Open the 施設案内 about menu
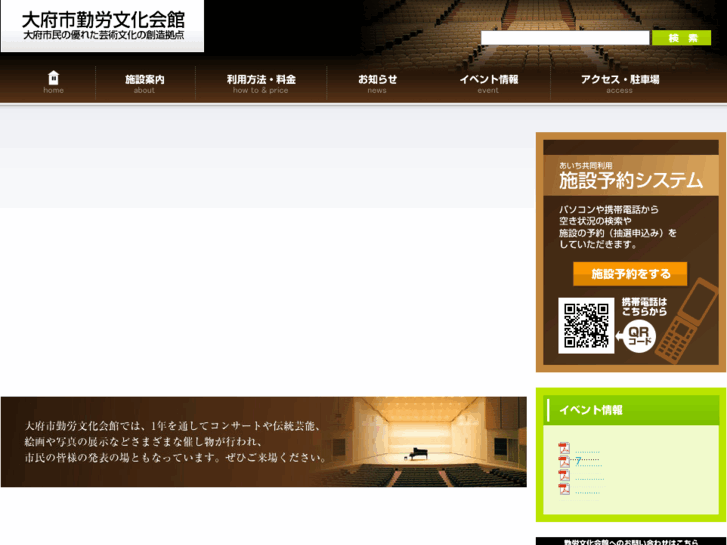 (145, 83)
